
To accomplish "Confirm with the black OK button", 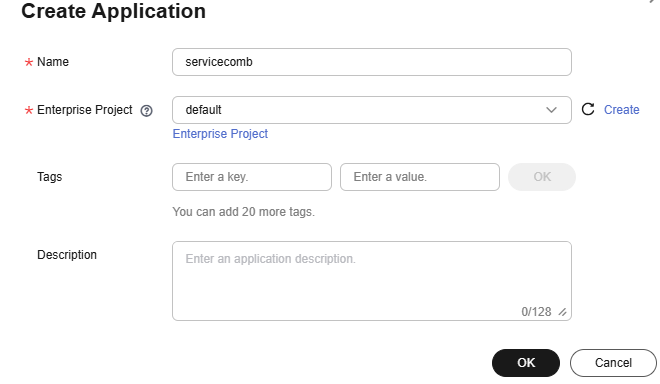I will pos(526,363).
